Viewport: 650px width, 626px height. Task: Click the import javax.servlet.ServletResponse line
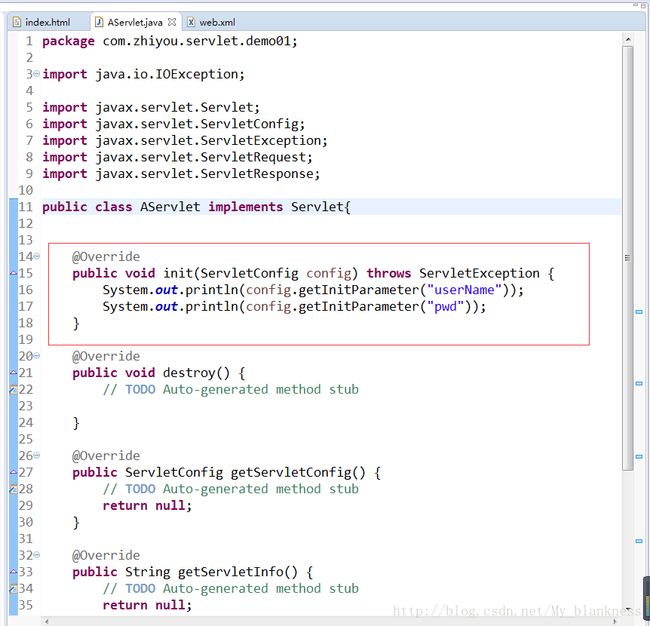181,174
